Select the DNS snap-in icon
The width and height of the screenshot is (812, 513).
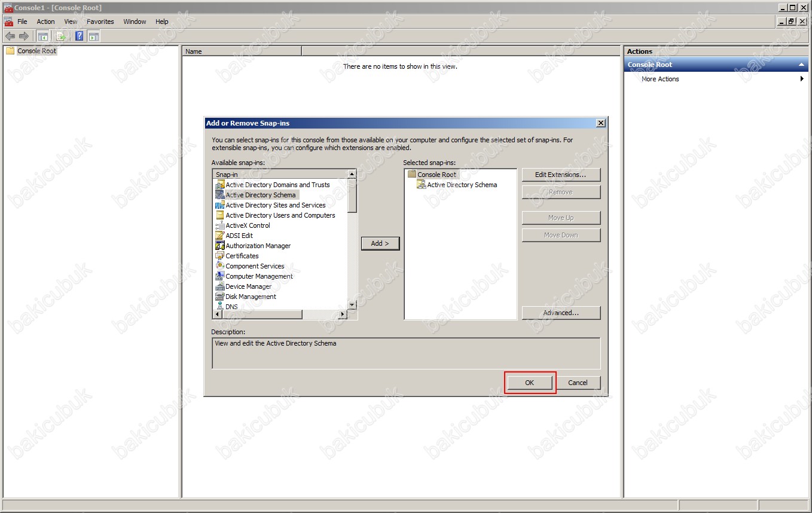pyautogui.click(x=220, y=306)
